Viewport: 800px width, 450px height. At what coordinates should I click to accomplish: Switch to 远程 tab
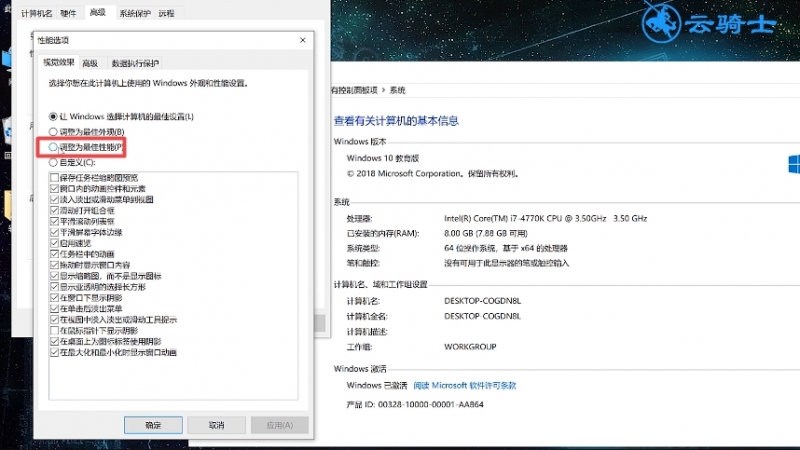[166, 14]
